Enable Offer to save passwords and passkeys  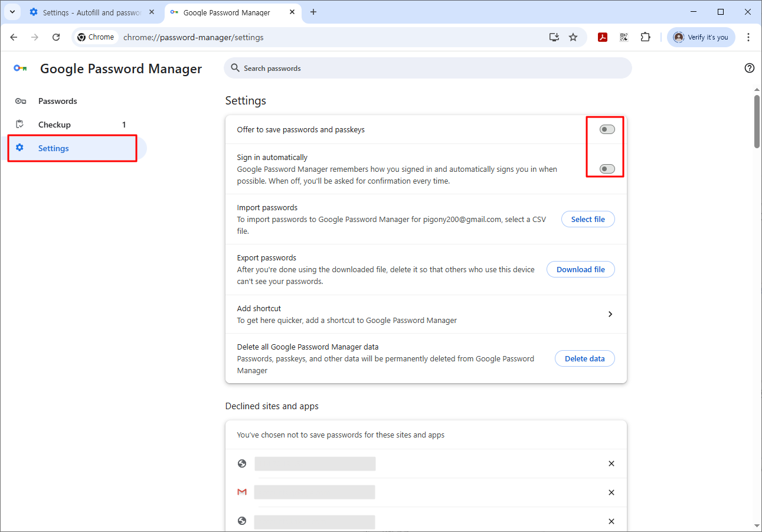[607, 129]
